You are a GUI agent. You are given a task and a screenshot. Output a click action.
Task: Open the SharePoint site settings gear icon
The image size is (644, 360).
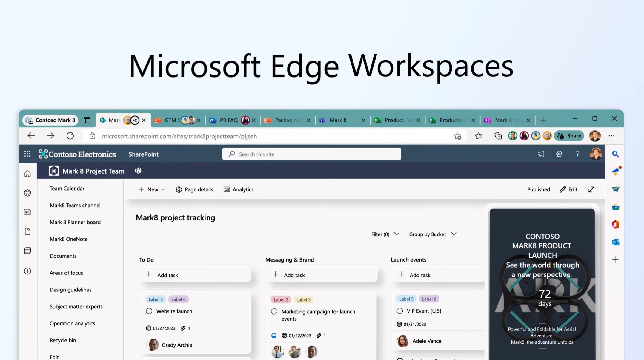point(559,154)
